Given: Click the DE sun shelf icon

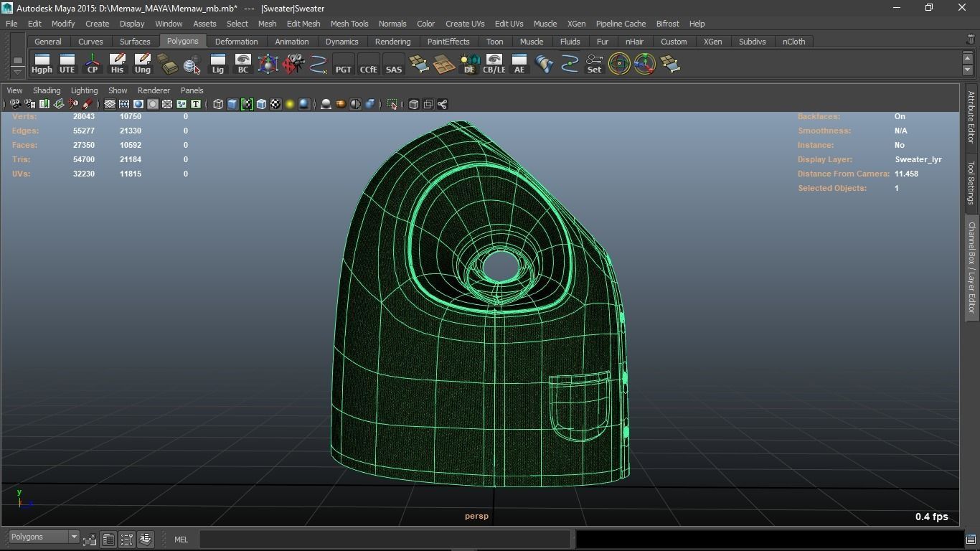Looking at the screenshot, I should pyautogui.click(x=469, y=64).
